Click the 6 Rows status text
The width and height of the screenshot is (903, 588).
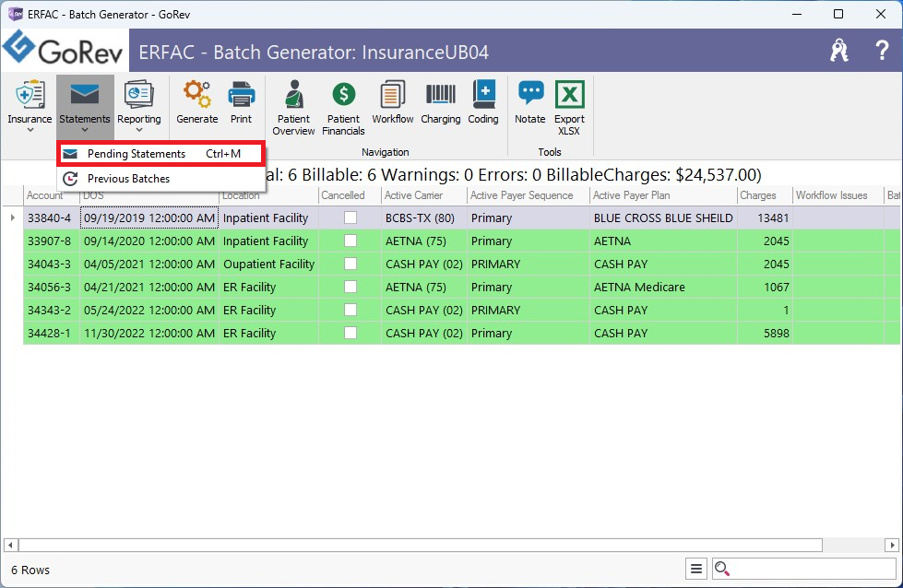30,570
